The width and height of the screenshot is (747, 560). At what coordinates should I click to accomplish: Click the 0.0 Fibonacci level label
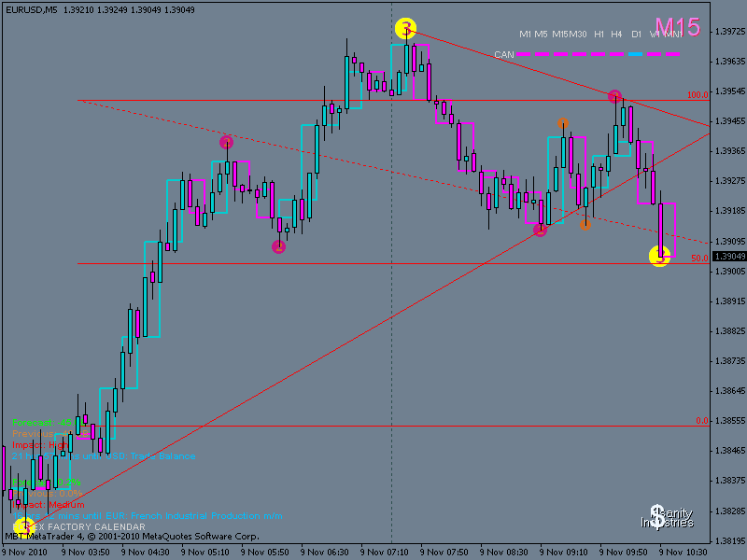[702, 421]
